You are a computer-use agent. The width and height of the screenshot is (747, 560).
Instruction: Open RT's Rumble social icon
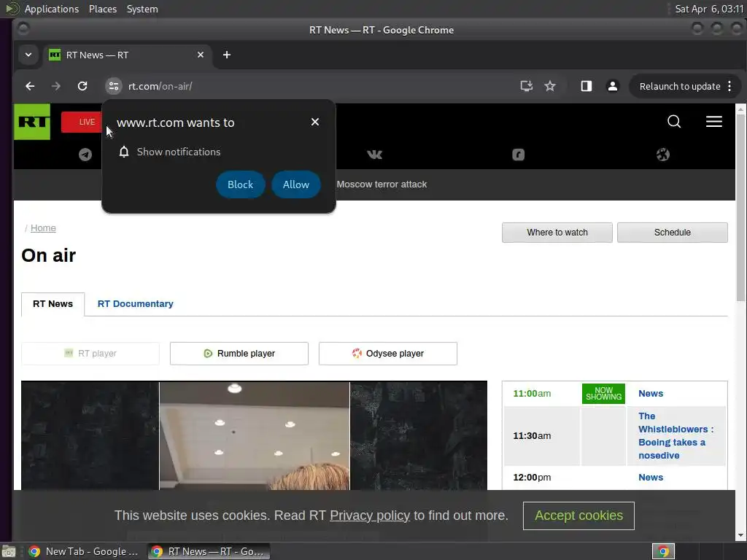[x=519, y=155]
